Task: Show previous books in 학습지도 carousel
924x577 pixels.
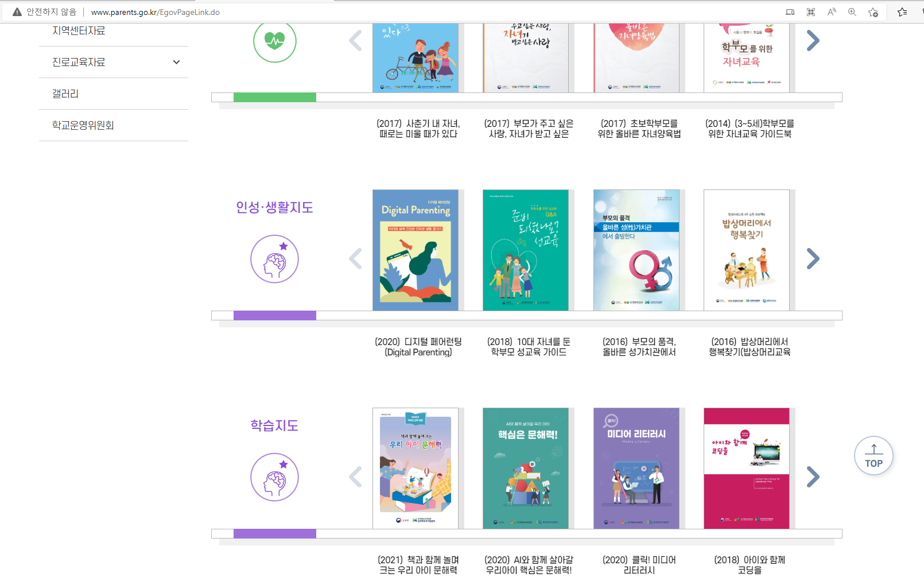Action: pyautogui.click(x=356, y=477)
